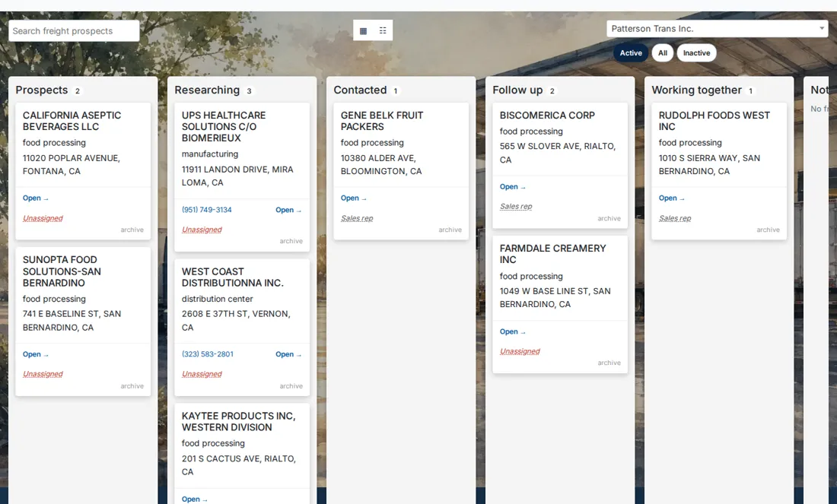
Task: Open California Aseptic Beverages LLC card link
Action: pyautogui.click(x=35, y=198)
